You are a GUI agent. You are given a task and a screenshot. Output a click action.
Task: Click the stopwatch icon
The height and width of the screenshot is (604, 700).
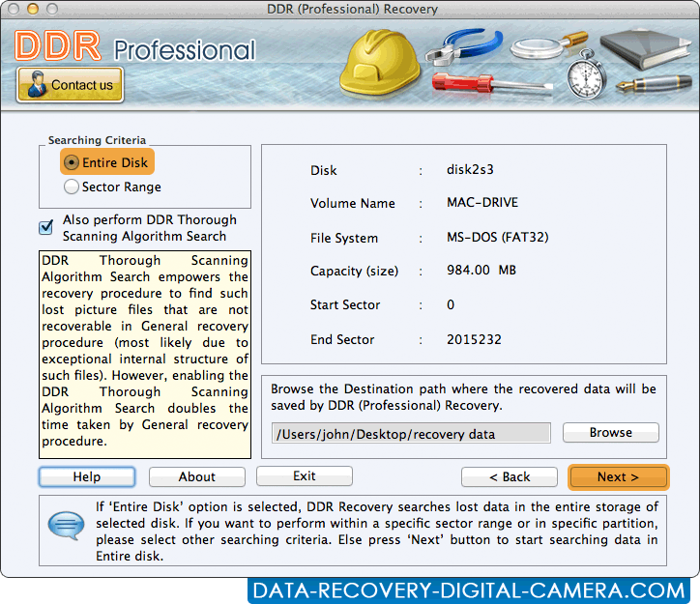587,75
